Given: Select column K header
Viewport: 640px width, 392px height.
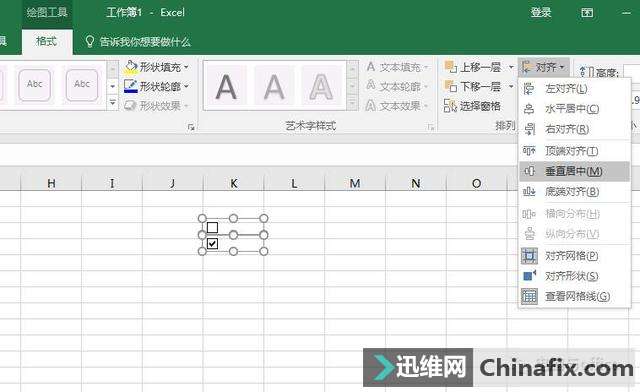Looking at the screenshot, I should click(x=233, y=183).
